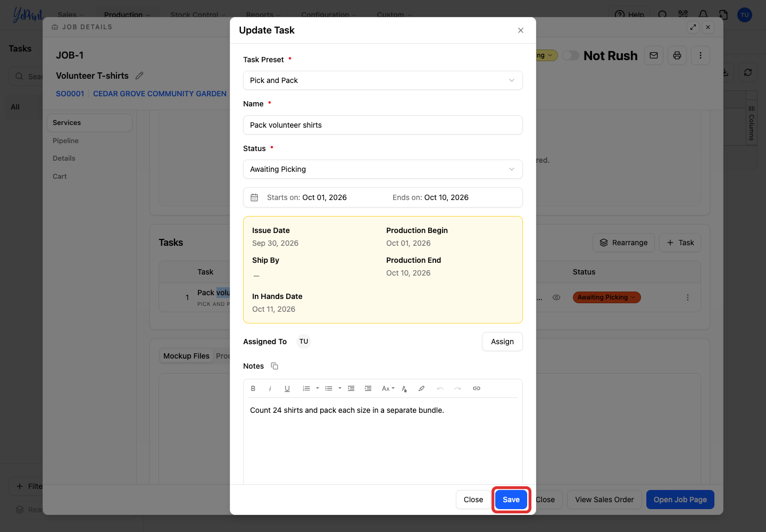Expand Job Details panel to fullscreen
The image size is (766, 532).
(x=693, y=27)
